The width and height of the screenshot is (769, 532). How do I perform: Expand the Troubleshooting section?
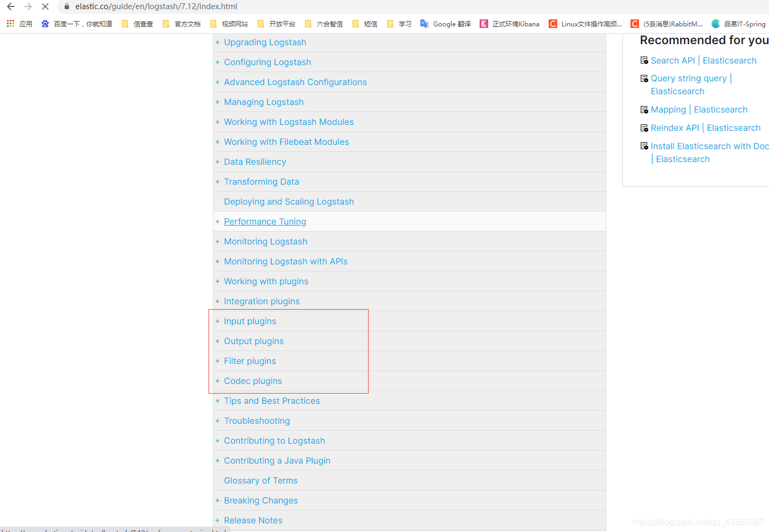pyautogui.click(x=217, y=421)
